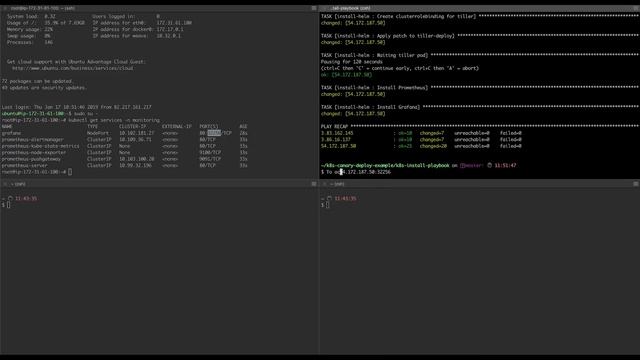The width and height of the screenshot is (640, 360).
Task: Click the Apply patch to tiller-deploy task
Action: [388, 36]
